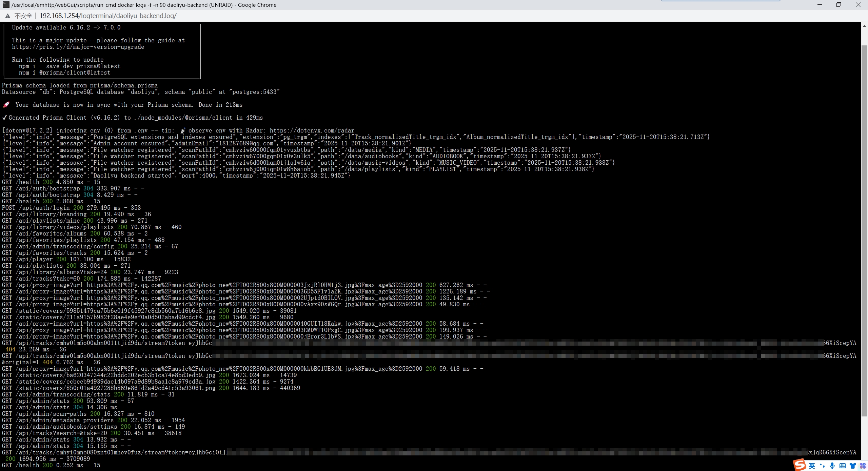Open the Sogou toolbox four-leaf icon
Screen dimensions: 868x471
tap(863, 466)
